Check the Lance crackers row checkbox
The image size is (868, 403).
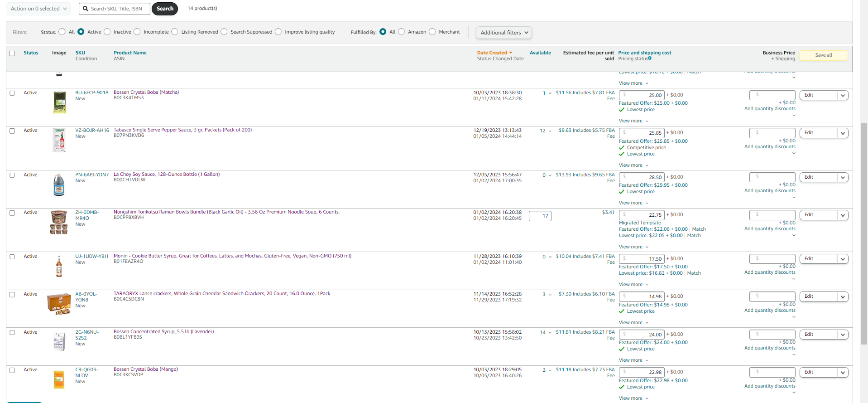[12, 295]
